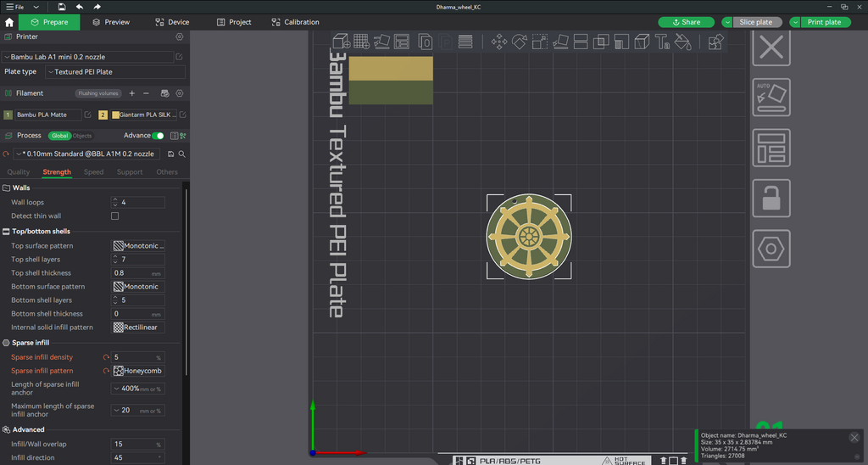Click the Slice plate button

click(x=755, y=22)
